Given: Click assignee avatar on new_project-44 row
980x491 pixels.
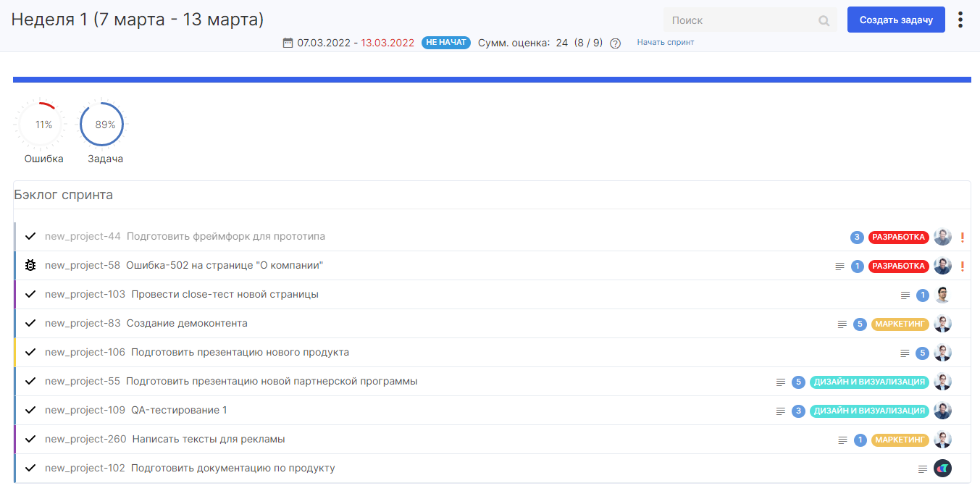Looking at the screenshot, I should pos(942,237).
